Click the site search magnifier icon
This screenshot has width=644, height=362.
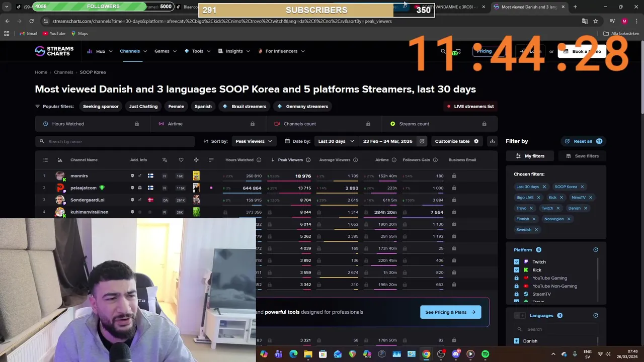click(x=443, y=51)
